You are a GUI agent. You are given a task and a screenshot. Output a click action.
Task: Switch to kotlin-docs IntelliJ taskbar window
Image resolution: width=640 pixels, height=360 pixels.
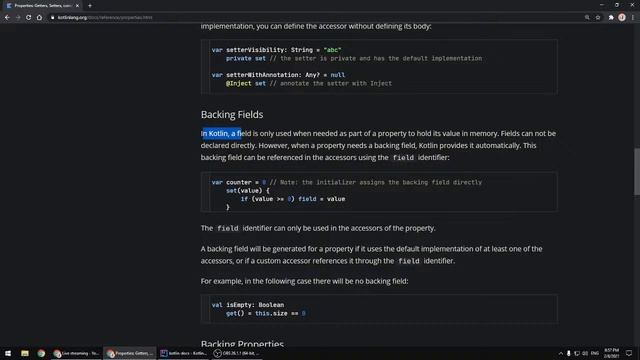pyautogui.click(x=184, y=353)
